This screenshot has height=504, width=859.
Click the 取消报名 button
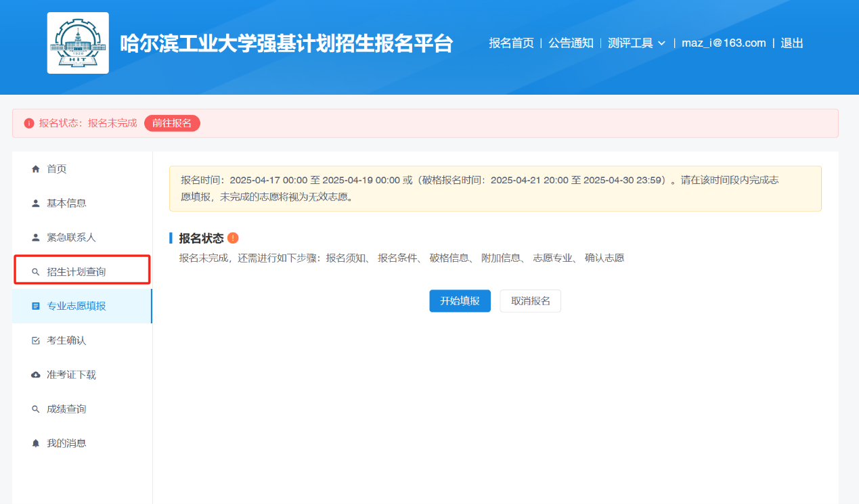[531, 301]
